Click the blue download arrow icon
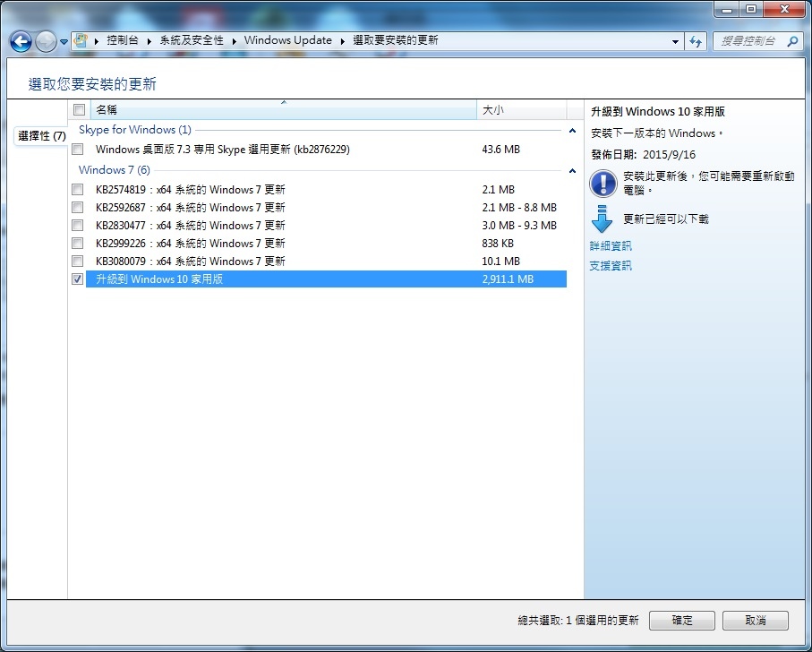Screen dimensions: 812x652 point(602,219)
